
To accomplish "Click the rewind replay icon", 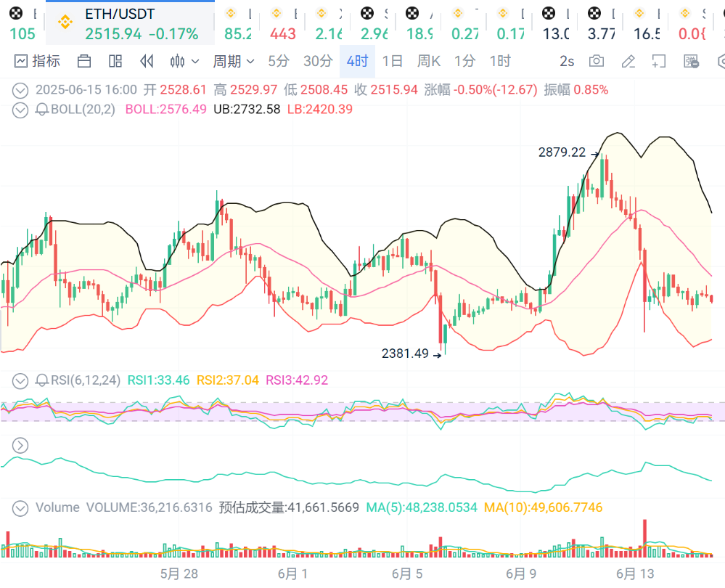I will pos(147,61).
